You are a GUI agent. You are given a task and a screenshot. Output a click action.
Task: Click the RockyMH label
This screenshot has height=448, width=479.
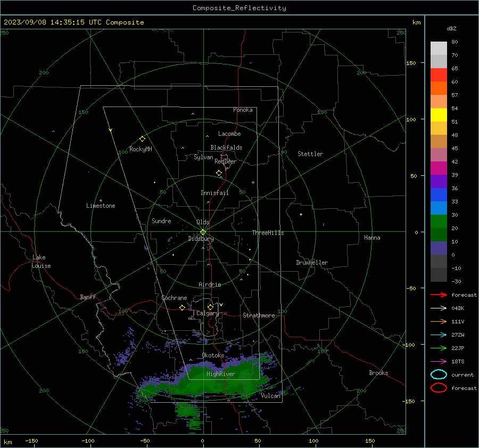pyautogui.click(x=141, y=149)
